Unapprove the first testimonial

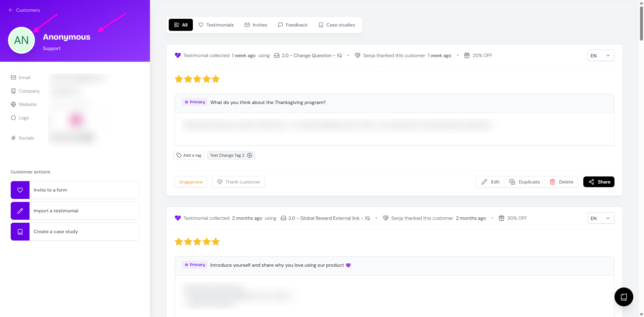pyautogui.click(x=191, y=182)
